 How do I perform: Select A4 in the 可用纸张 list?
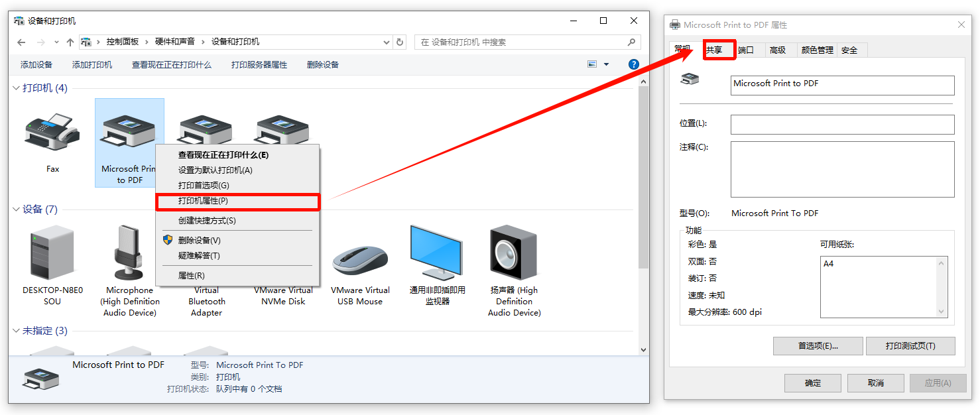[829, 264]
